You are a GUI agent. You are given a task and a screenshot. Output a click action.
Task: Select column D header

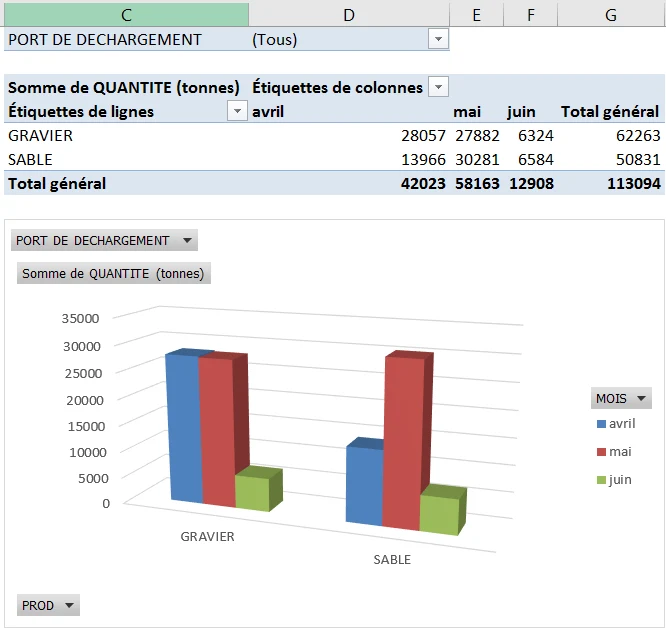[x=349, y=14]
